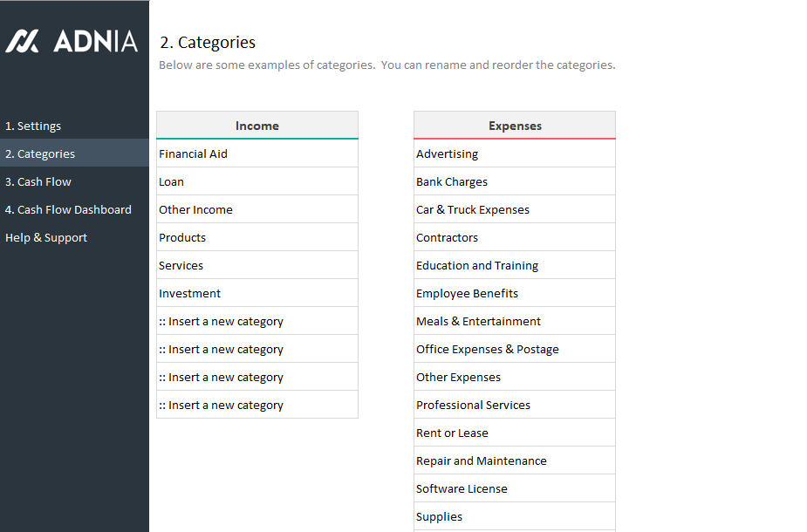Open the Help & Support link
807x532 pixels.
(x=46, y=238)
